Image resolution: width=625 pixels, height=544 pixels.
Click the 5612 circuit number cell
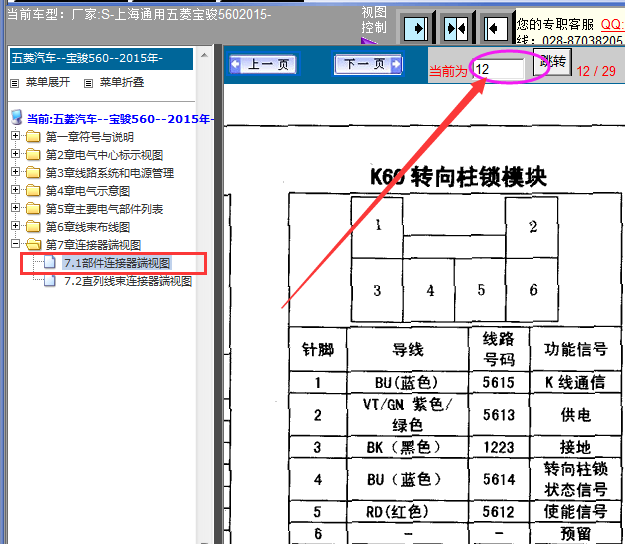[x=499, y=512]
